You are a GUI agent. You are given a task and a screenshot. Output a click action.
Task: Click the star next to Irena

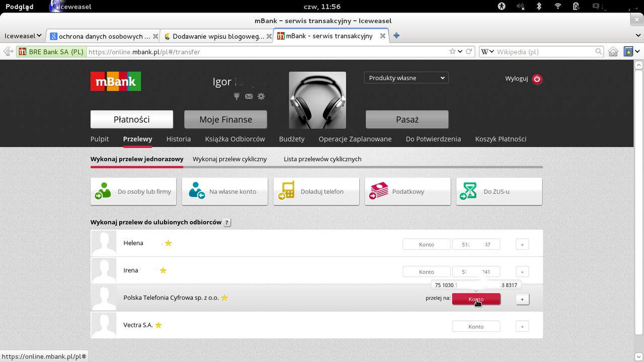163,270
